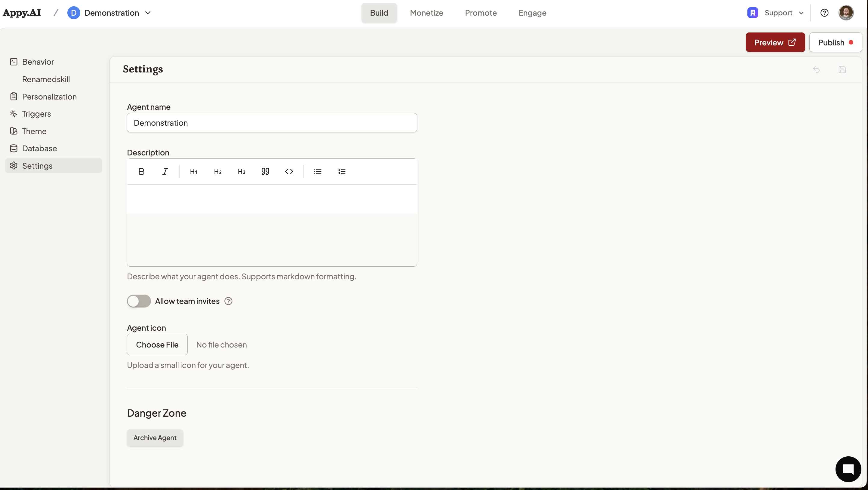Apply Heading 2 style in the description
868x490 pixels.
217,171
